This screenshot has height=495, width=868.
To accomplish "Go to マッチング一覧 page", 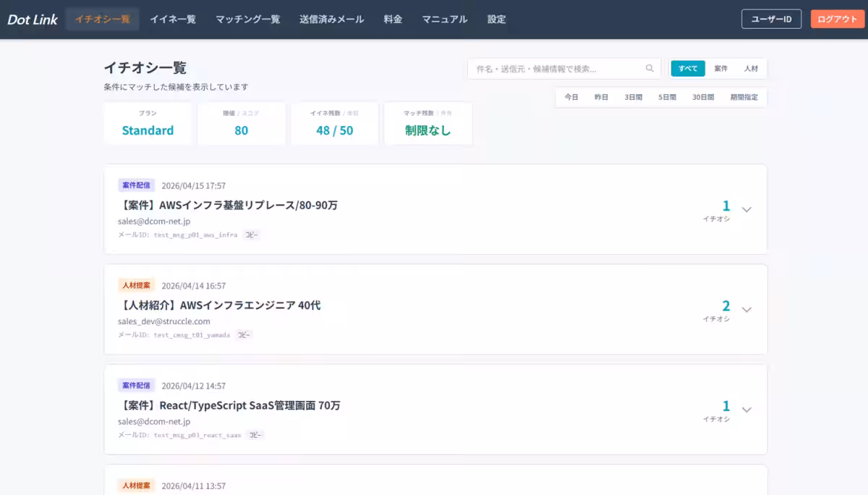I will pos(247,20).
